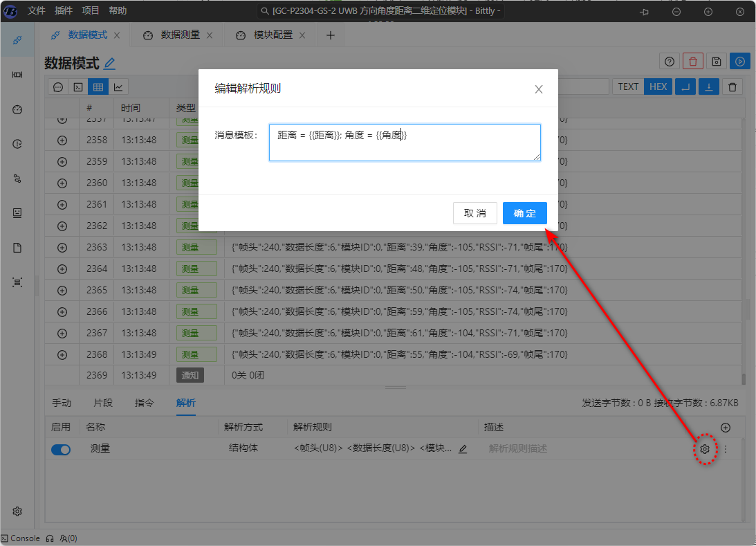
Task: Toggle the 测量 parse rule enable switch
Action: click(x=61, y=449)
